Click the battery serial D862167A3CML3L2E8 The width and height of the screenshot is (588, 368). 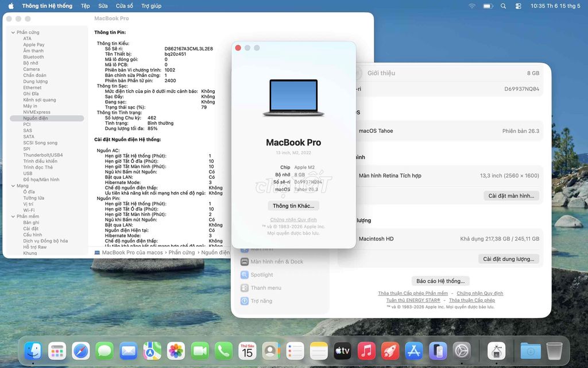point(188,49)
